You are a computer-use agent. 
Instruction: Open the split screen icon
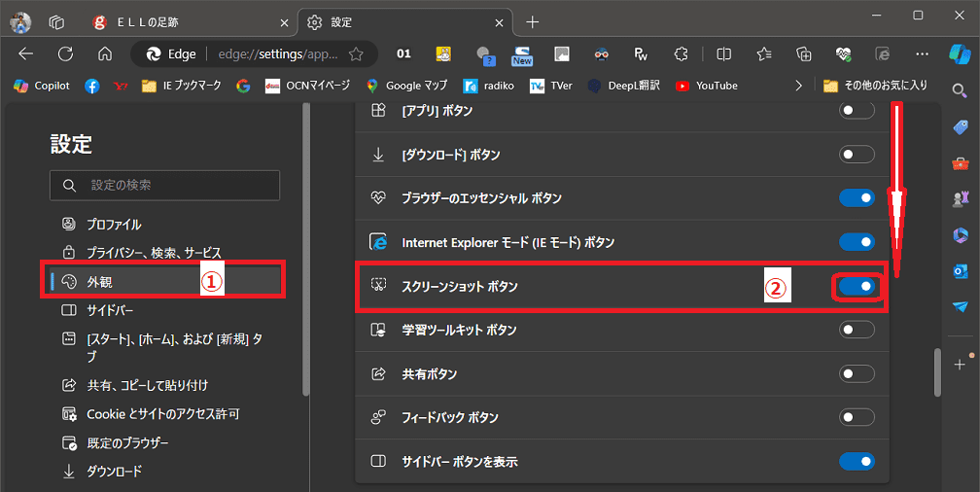coord(723,54)
